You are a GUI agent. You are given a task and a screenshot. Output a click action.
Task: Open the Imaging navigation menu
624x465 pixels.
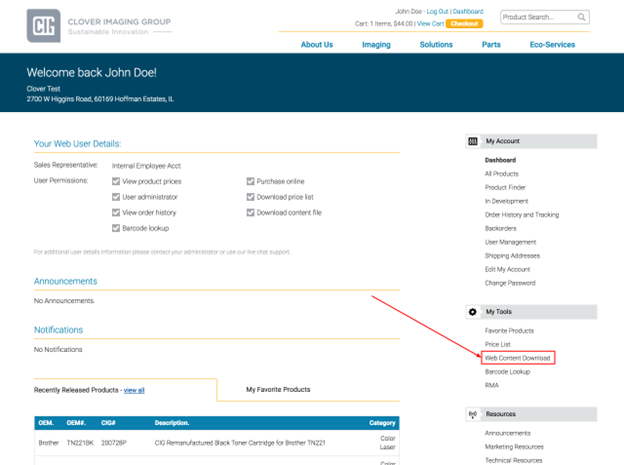click(376, 44)
